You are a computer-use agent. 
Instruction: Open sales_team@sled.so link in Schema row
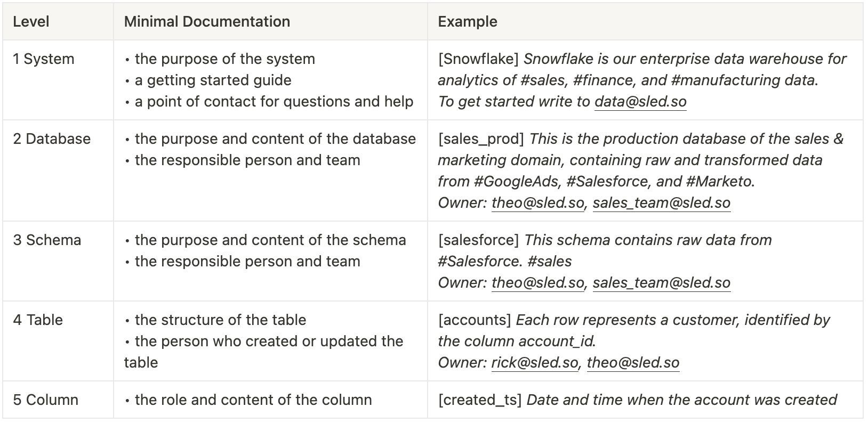tap(661, 282)
